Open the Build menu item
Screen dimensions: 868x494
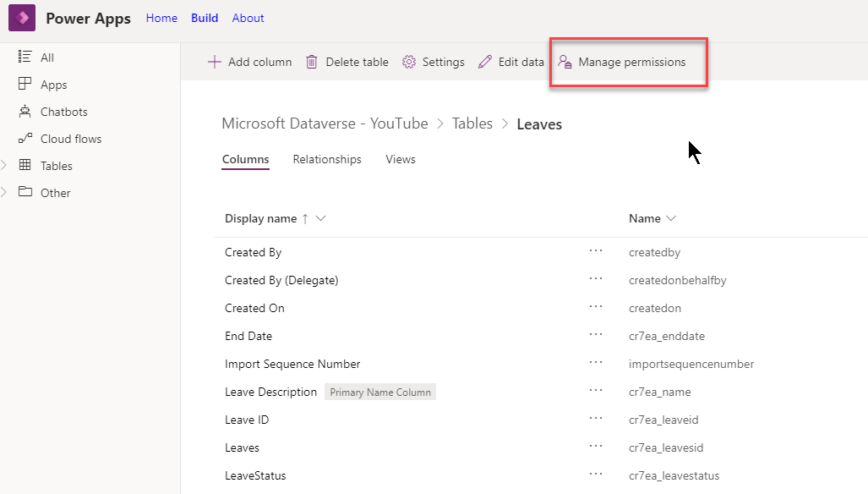[x=205, y=18]
